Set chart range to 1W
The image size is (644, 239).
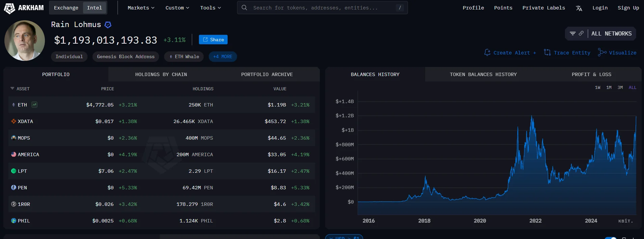point(597,88)
